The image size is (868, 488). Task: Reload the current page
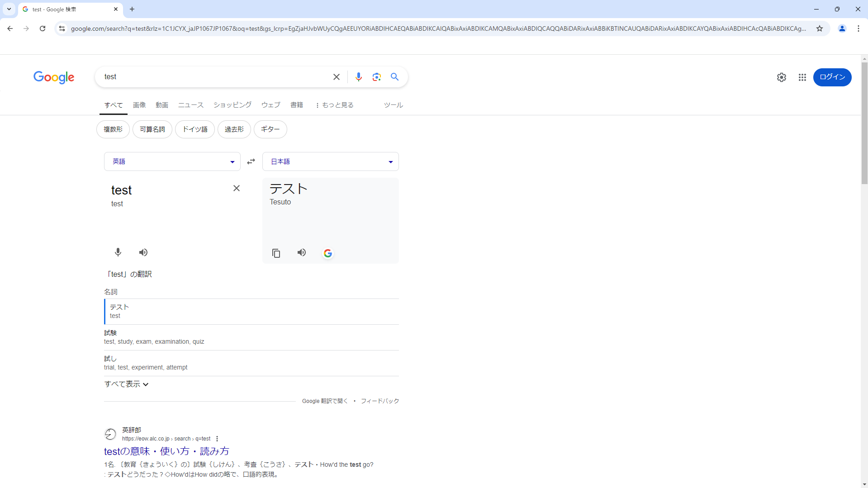[x=43, y=28]
